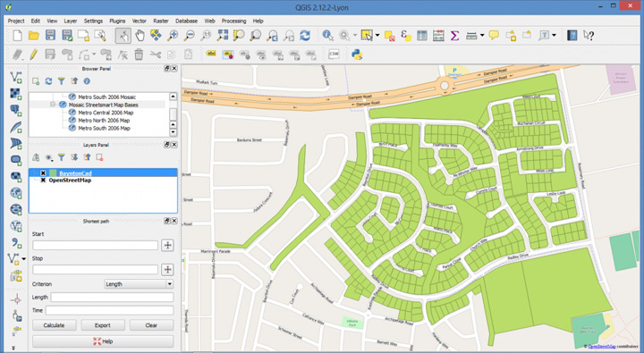
Task: Open New Layer sidebar dropdown arrow
Action: [24, 258]
